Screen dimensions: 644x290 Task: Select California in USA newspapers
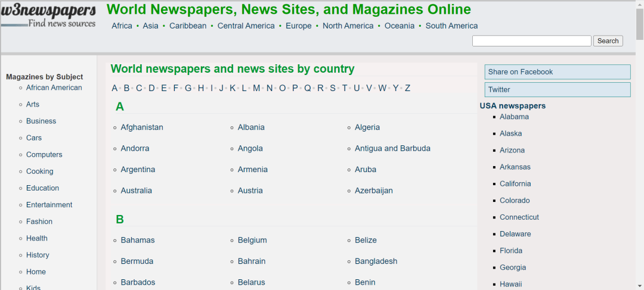pos(515,184)
